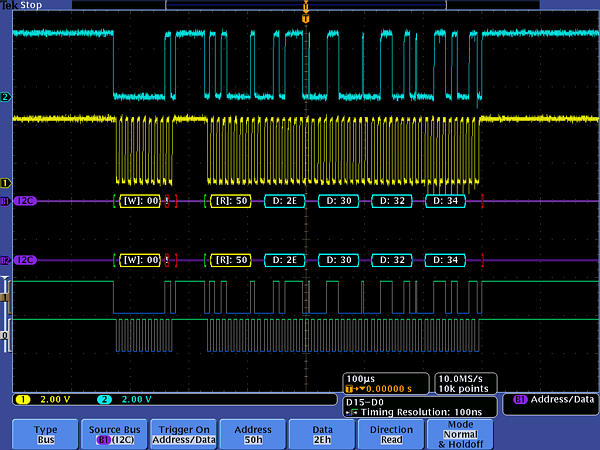
Task: Click the channel 1 ground marker
Action: pyautogui.click(x=5, y=183)
